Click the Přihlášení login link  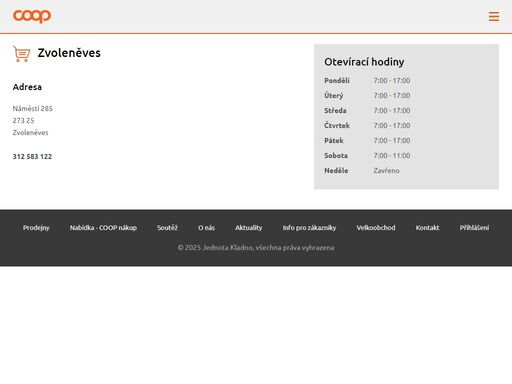[x=474, y=228]
